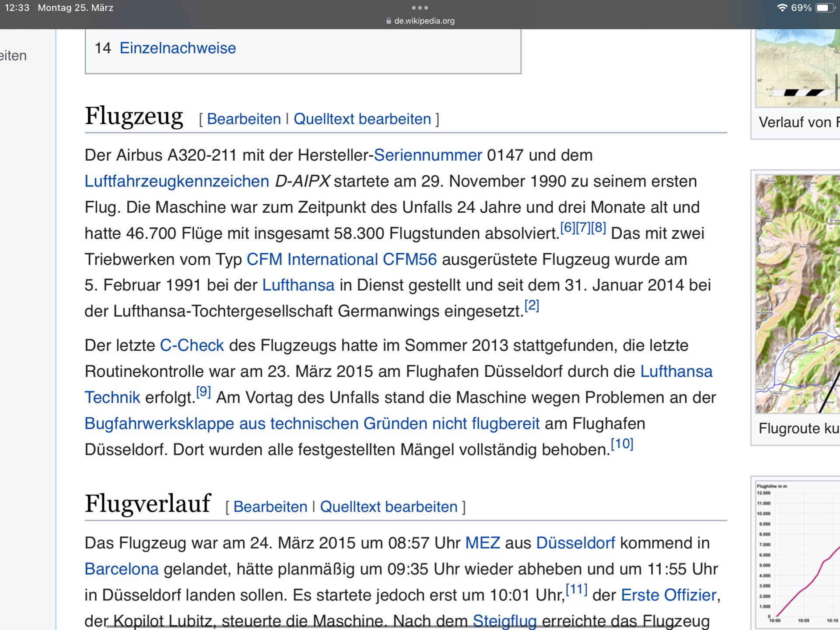
Task: Follow the C-Check link
Action: [x=192, y=346]
